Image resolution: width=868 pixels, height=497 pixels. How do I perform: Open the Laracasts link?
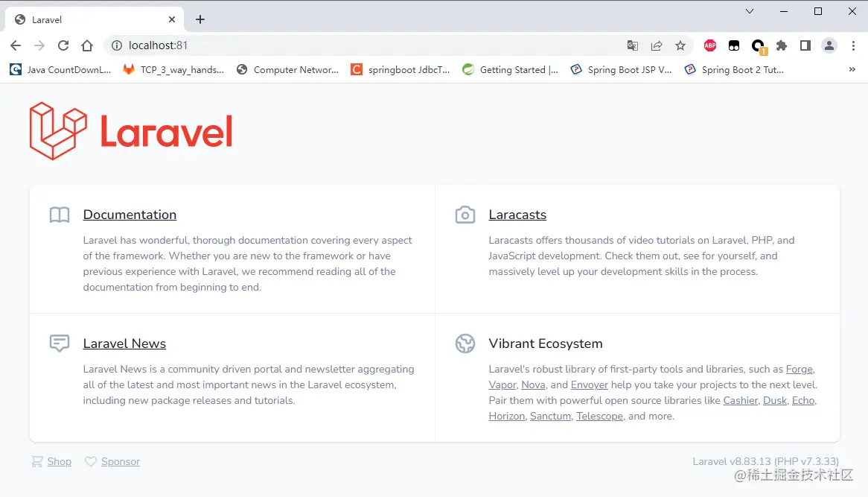[517, 215]
